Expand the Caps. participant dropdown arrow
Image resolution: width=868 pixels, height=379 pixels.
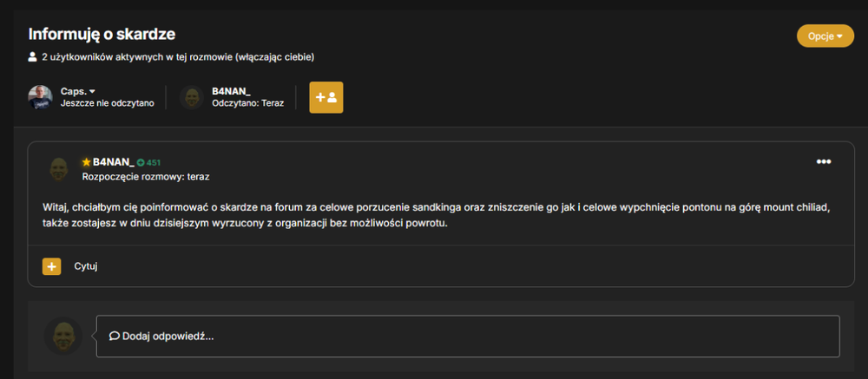[93, 91]
